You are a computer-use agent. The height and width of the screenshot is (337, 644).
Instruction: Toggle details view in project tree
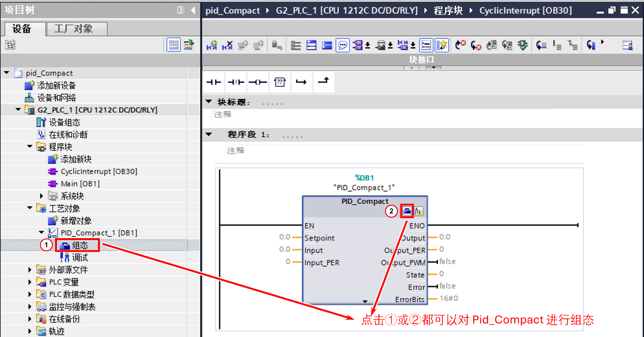coord(174,45)
